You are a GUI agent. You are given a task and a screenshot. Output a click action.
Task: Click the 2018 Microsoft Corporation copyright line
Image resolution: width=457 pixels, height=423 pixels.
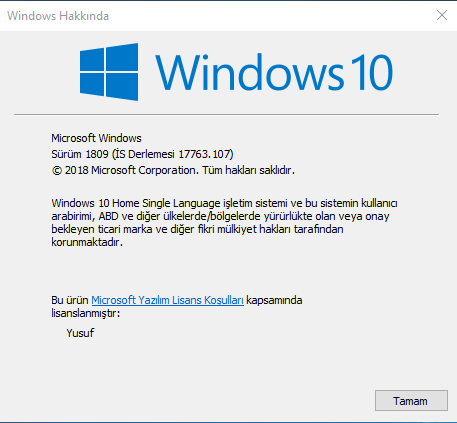173,170
